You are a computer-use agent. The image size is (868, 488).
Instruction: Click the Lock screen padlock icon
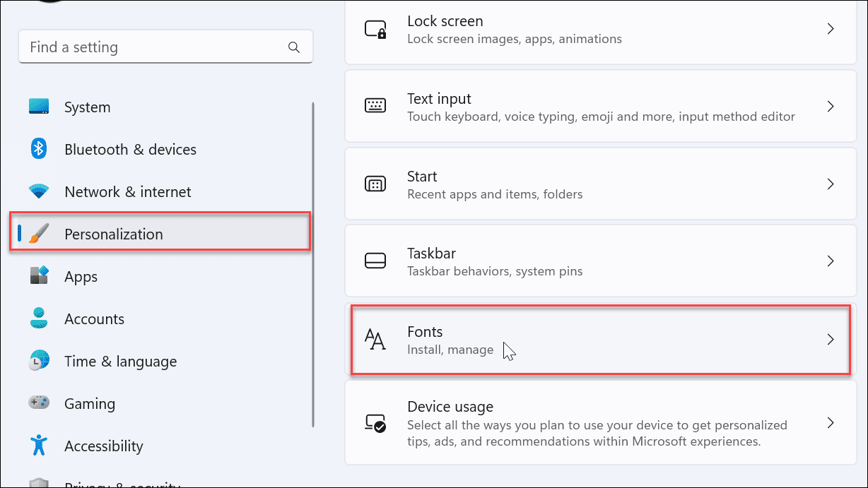click(x=375, y=28)
